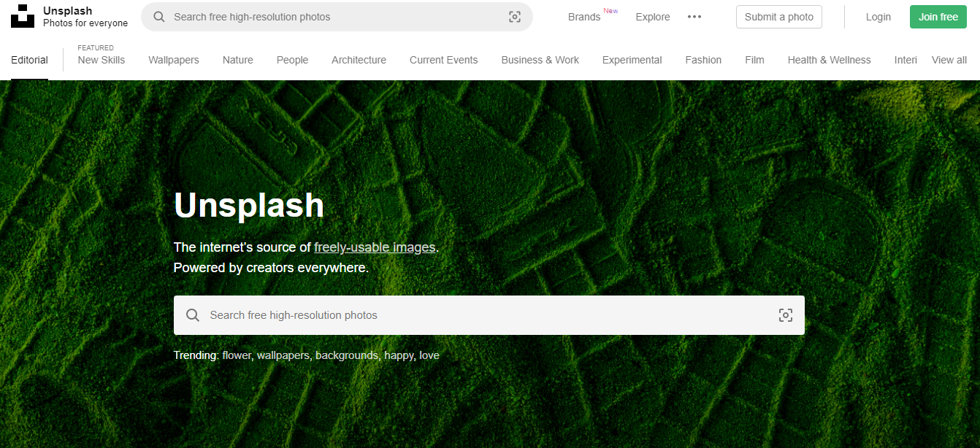
Task: Focus the hero search photos field
Action: point(489,315)
